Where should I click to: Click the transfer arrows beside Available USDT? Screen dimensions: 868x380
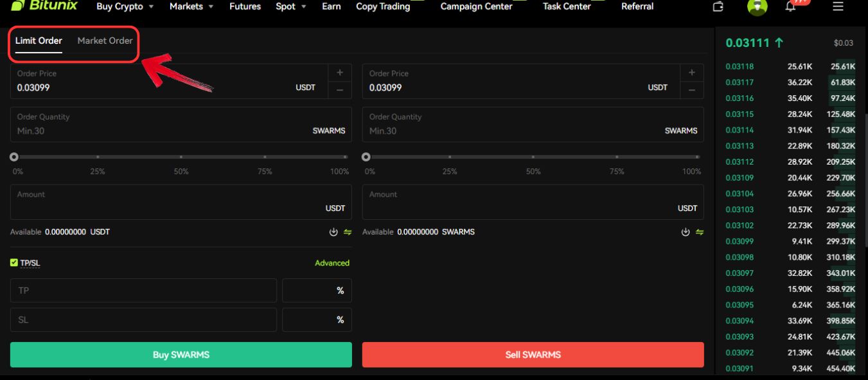pos(348,232)
